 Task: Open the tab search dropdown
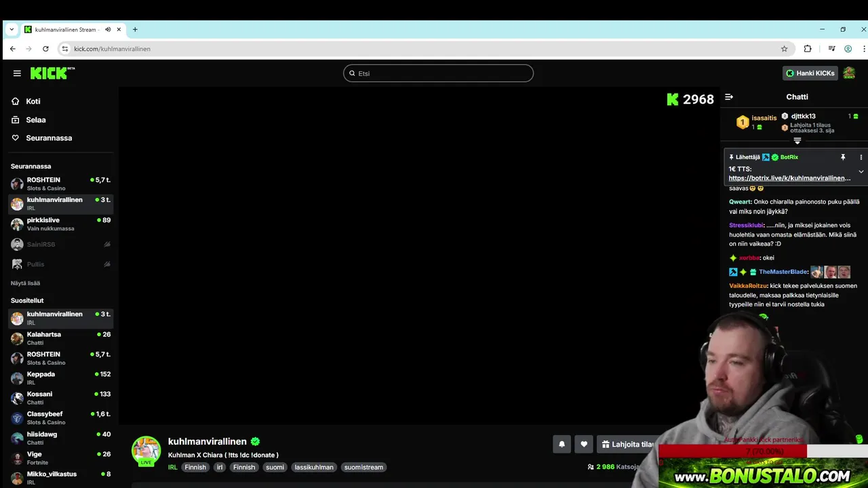(12, 30)
